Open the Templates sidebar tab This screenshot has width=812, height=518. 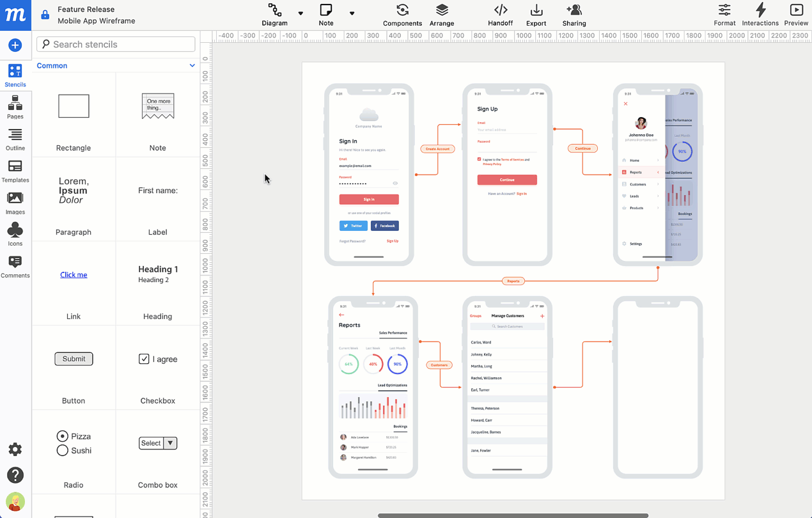point(15,171)
